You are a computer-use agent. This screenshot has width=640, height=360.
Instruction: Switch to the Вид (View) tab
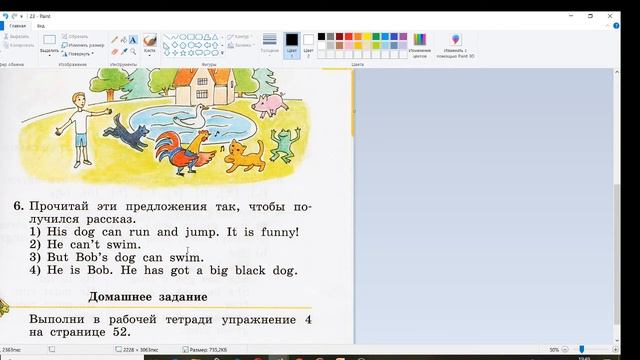(x=41, y=26)
